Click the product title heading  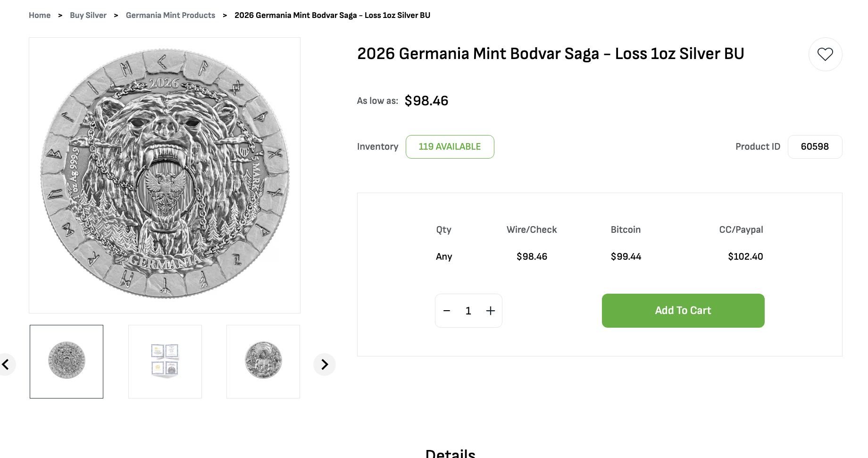[551, 54]
